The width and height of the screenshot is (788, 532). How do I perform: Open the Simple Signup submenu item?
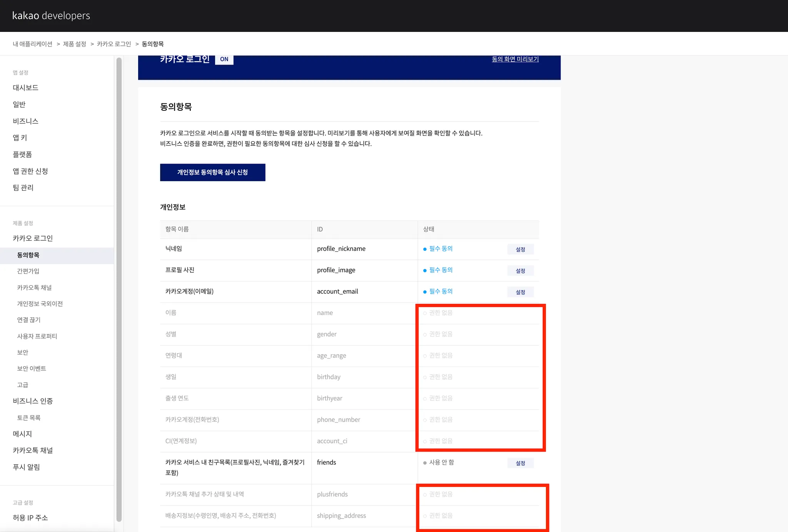point(28,271)
